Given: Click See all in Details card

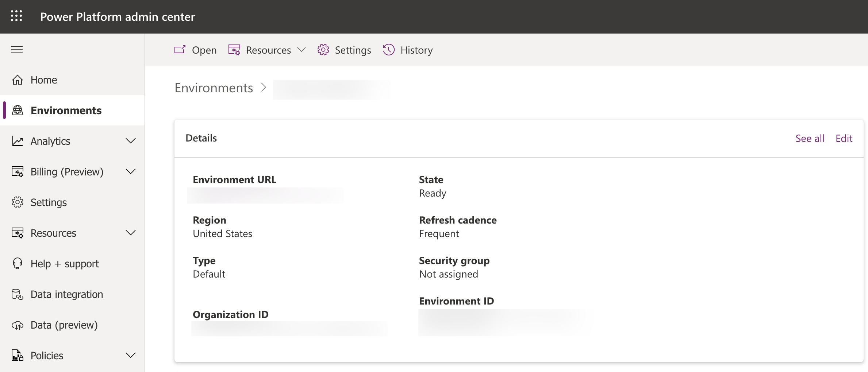Looking at the screenshot, I should [x=810, y=139].
